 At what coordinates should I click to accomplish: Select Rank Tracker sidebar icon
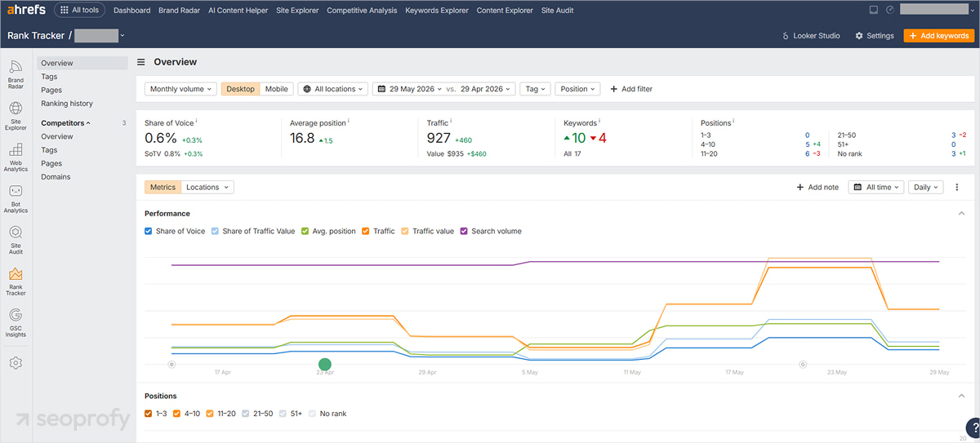pyautogui.click(x=16, y=282)
